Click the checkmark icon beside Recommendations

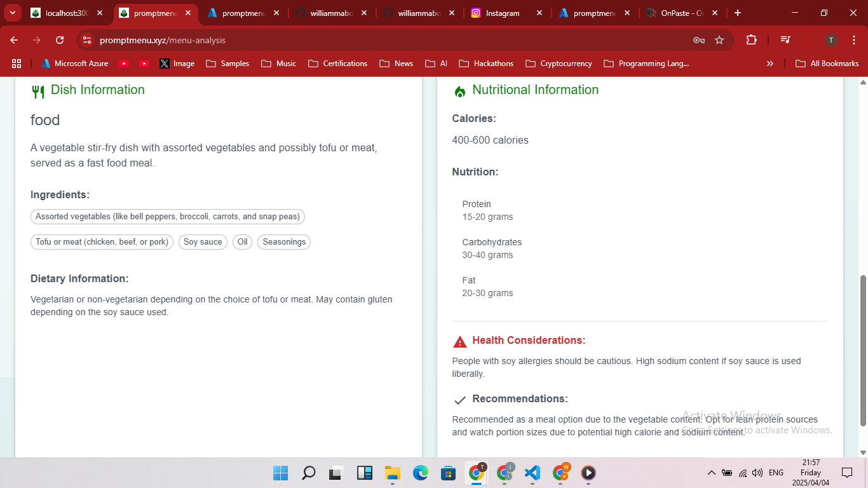pyautogui.click(x=460, y=400)
